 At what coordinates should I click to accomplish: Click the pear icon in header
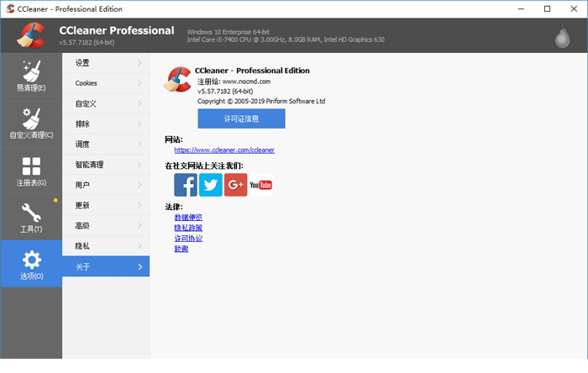coord(563,37)
